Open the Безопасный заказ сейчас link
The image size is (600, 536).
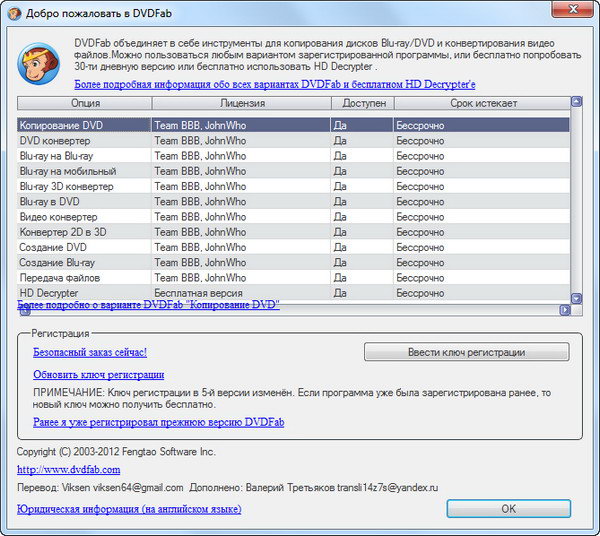pos(90,352)
